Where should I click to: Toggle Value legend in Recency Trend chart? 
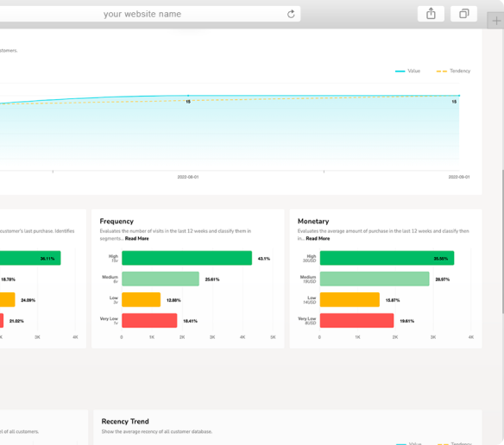[x=408, y=444]
